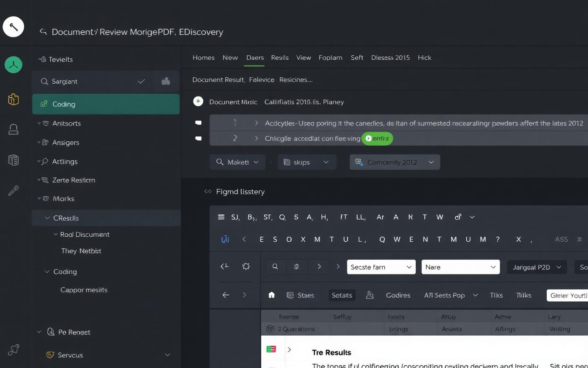The width and height of the screenshot is (588, 368).
Task: Select the Roal Discument tree item
Action: pos(85,235)
